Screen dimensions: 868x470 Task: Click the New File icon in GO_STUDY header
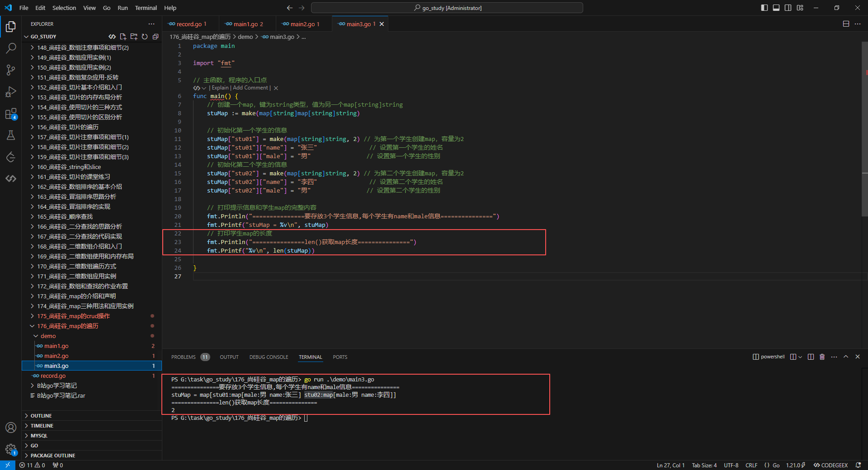coord(123,37)
